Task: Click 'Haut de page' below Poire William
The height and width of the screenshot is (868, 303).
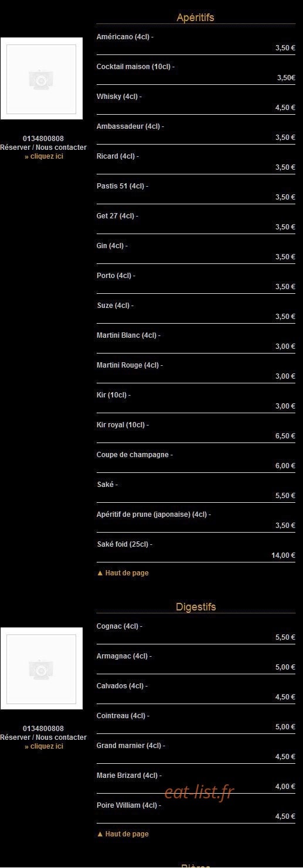Action: [x=122, y=834]
